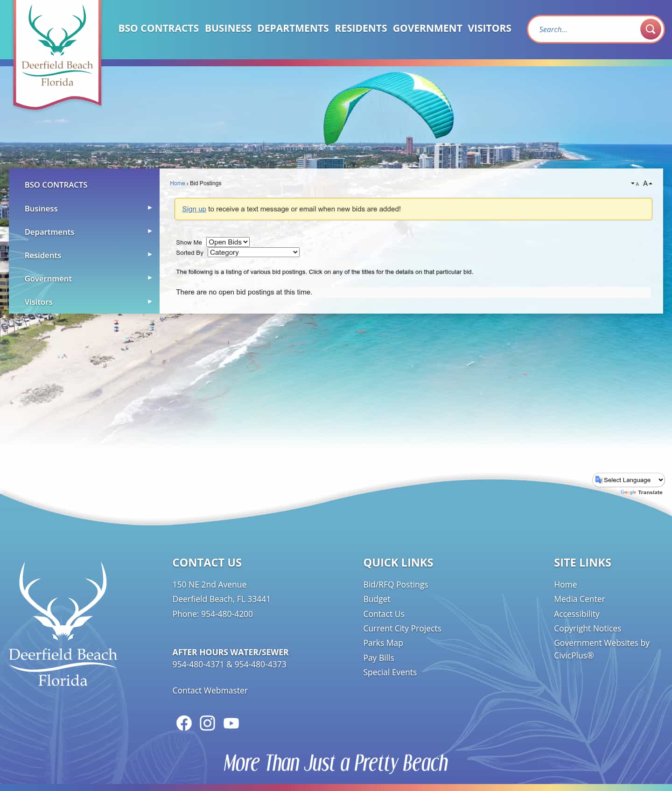Open the Select Language dropdown
The height and width of the screenshot is (791, 672).
(x=629, y=480)
